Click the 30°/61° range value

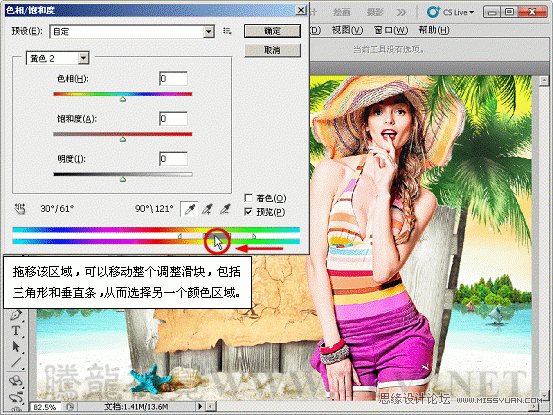tap(57, 209)
